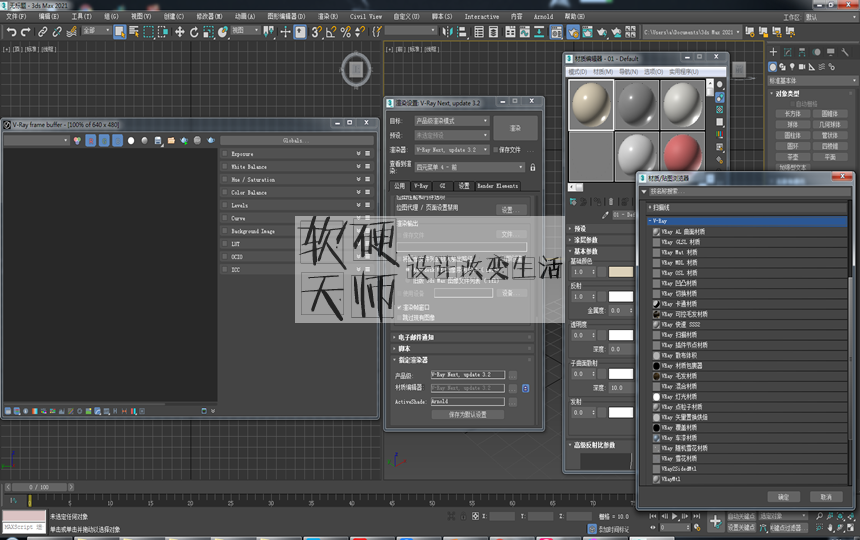Switch to Render Elements tab

pos(497,186)
